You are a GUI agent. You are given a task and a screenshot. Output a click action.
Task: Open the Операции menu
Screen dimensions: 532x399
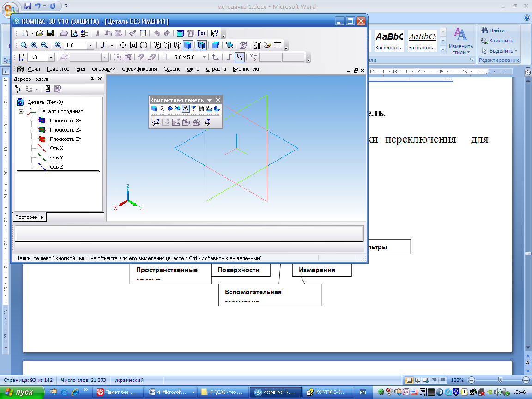(103, 69)
